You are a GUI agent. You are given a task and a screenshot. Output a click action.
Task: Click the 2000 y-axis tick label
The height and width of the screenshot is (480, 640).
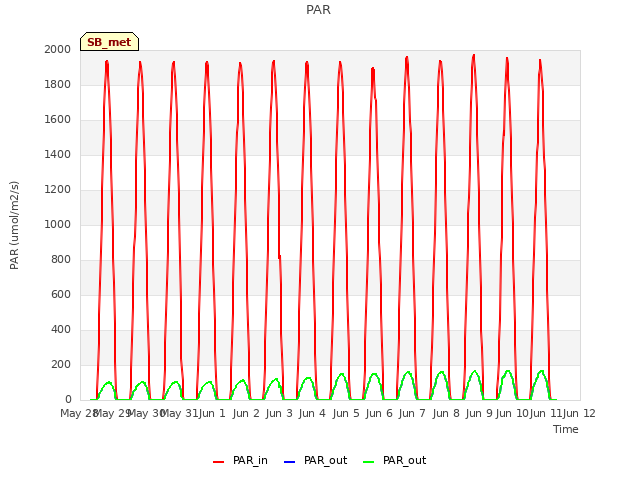(x=58, y=49)
